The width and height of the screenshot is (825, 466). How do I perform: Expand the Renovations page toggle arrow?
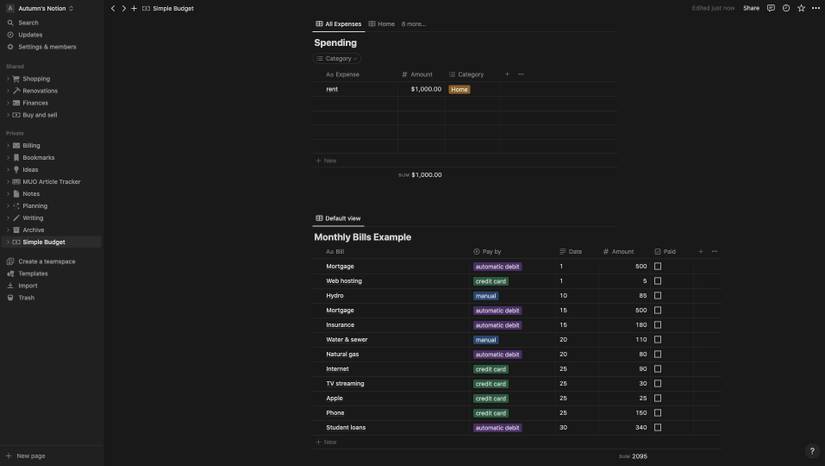(8, 91)
